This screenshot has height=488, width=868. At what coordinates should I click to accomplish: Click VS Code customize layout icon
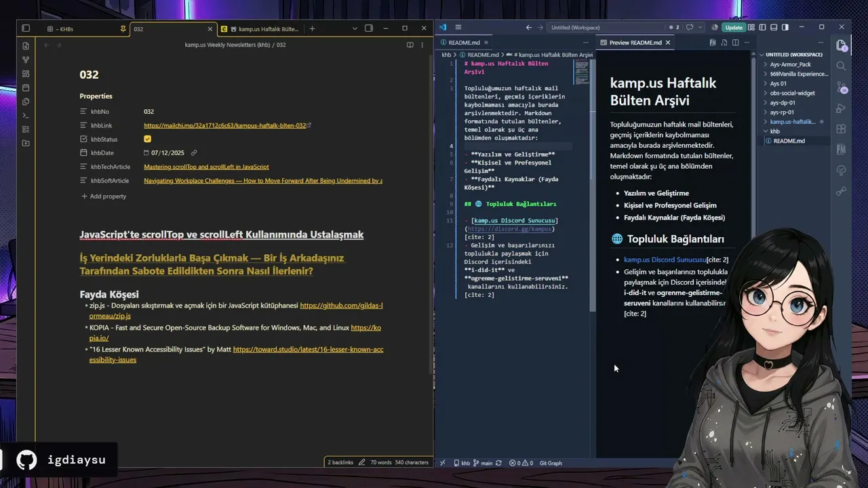tap(751, 28)
